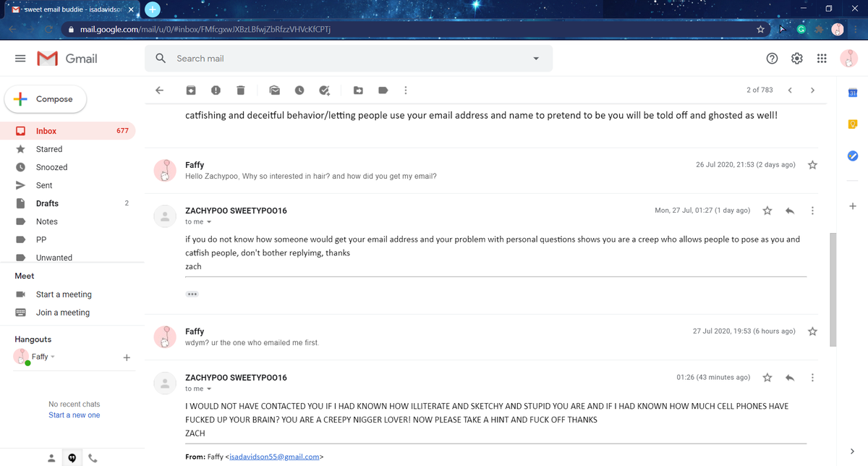
Task: Mark conversation as unread
Action: (x=275, y=90)
